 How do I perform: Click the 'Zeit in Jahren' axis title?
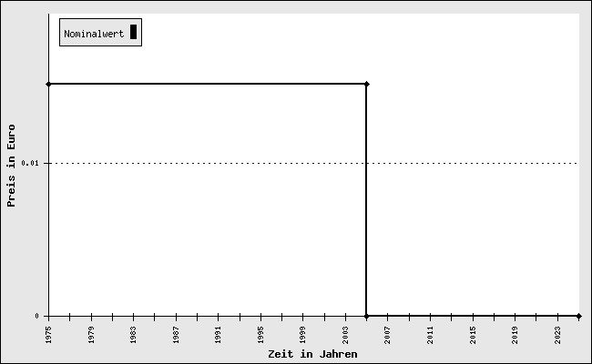[312, 354]
